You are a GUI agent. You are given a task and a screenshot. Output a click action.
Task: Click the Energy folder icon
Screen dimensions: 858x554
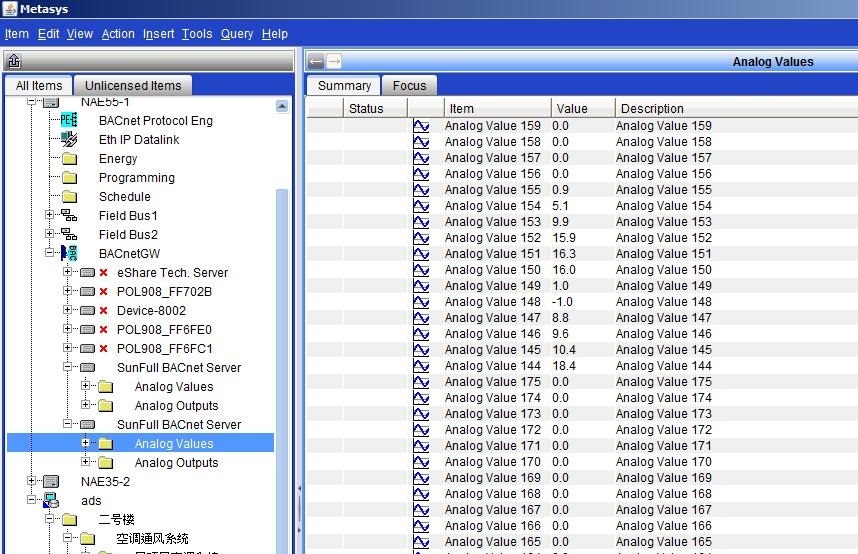click(x=69, y=159)
